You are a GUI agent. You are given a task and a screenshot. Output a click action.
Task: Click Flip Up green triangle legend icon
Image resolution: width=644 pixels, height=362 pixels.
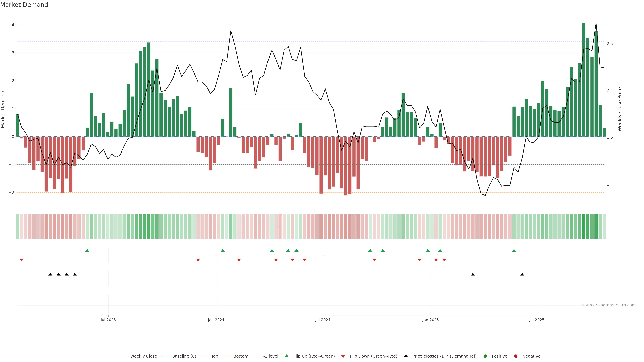pos(287,356)
